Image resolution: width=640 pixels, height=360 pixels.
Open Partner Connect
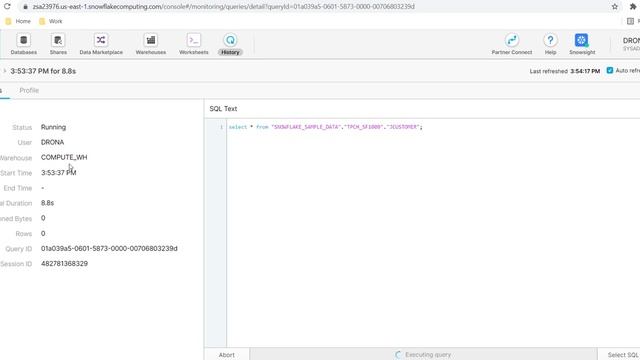tap(511, 44)
